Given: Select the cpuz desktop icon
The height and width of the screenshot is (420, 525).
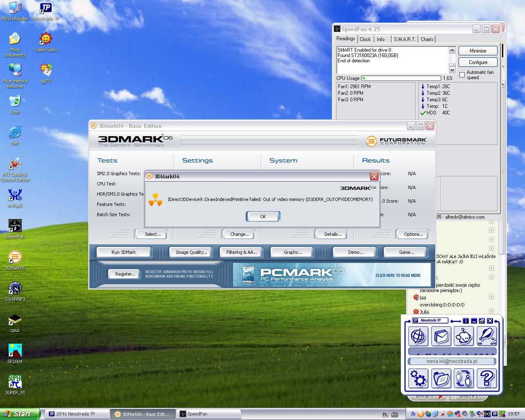Looking at the screenshot, I should click(x=15, y=323).
